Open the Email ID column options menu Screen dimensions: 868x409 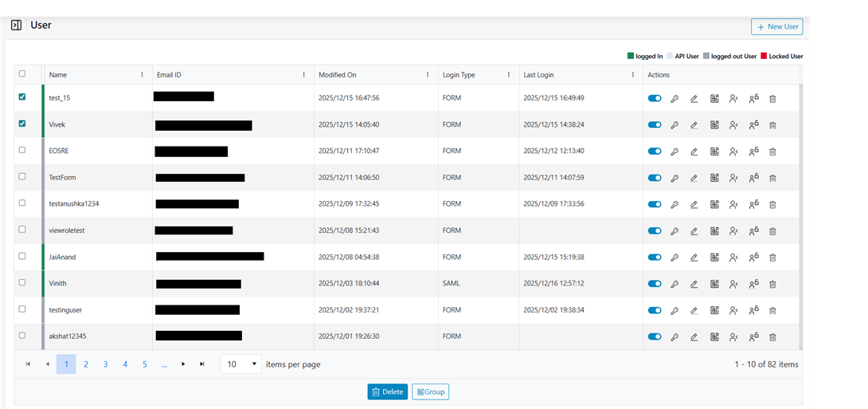304,75
